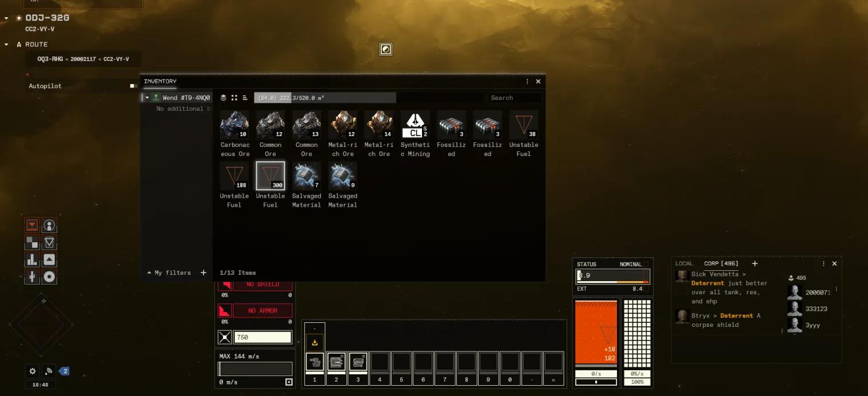
Task: Click the Synthetic Mining item icon
Action: pos(415,125)
